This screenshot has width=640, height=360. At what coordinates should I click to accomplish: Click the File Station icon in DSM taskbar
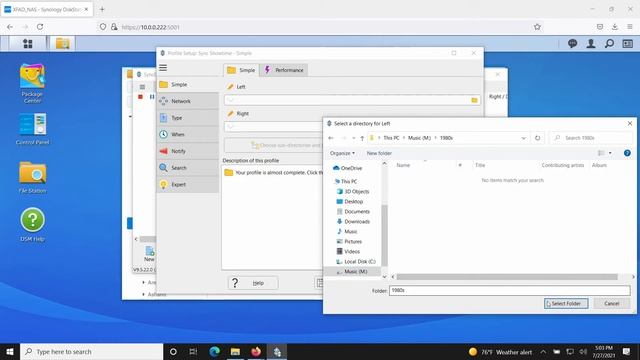[x=62, y=43]
